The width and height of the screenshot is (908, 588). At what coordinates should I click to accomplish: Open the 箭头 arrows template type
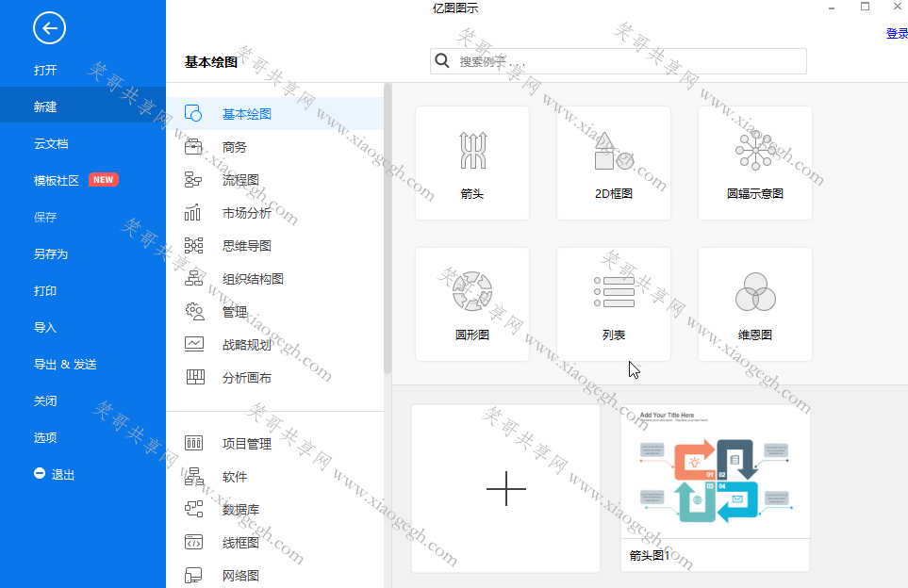coord(472,163)
